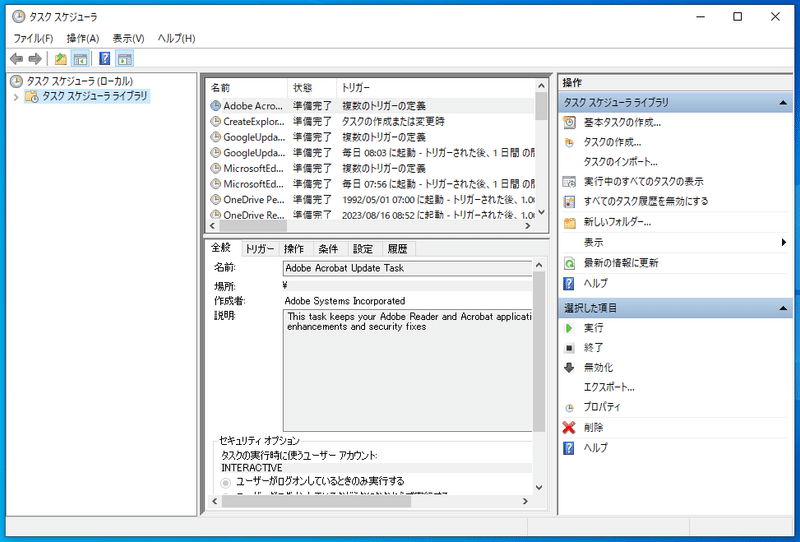Click the ヘルプ icon under 選択した項目
800x542 pixels.
569,448
